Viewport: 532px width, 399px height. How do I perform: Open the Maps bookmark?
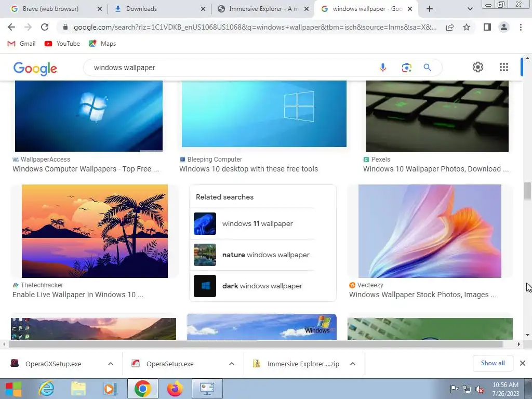102,44
